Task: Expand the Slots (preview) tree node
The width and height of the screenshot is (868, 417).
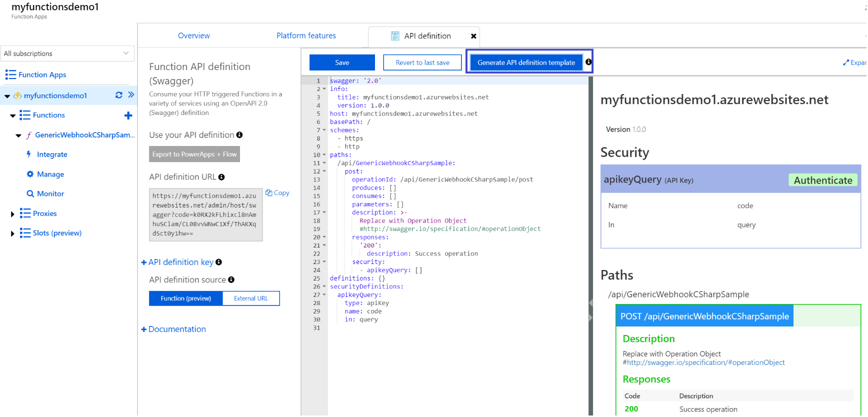Action: click(x=12, y=233)
